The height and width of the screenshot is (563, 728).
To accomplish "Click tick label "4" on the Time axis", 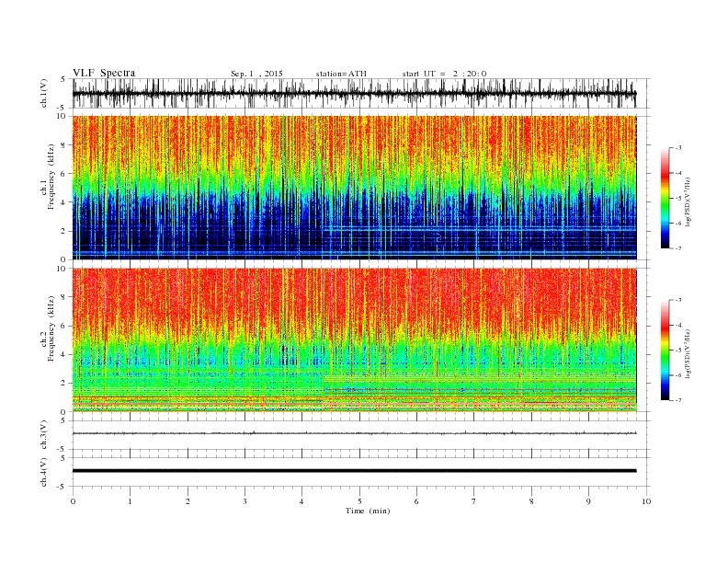I will [x=301, y=501].
